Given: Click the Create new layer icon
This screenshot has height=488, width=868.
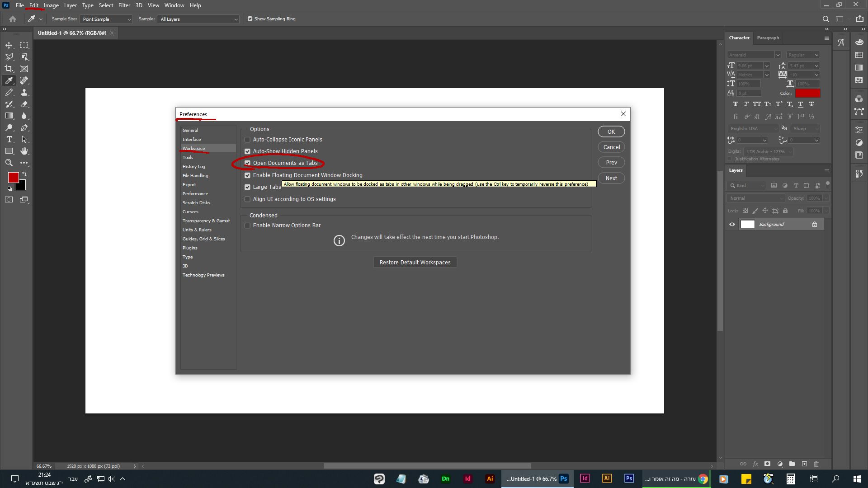Looking at the screenshot, I should click(804, 464).
